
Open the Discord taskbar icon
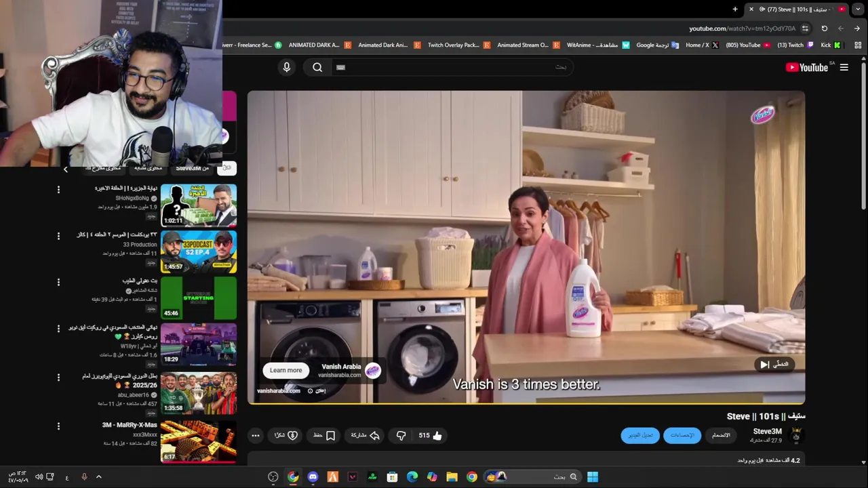click(x=313, y=476)
